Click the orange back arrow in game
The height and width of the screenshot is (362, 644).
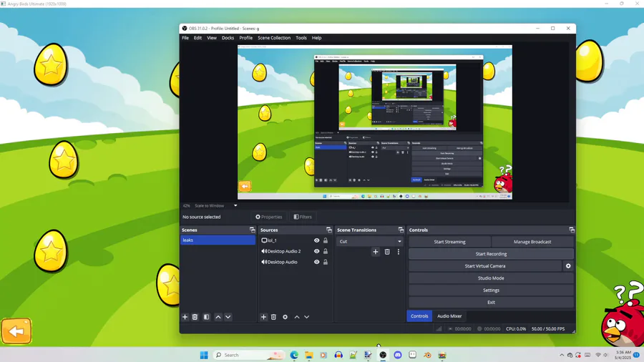(x=16, y=331)
